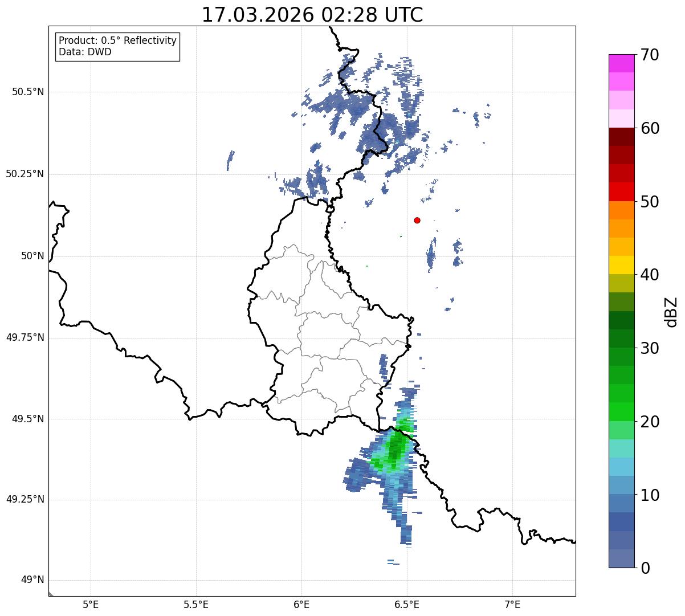
Task: Pick the olive swatch just below 40
Action: 622,283
